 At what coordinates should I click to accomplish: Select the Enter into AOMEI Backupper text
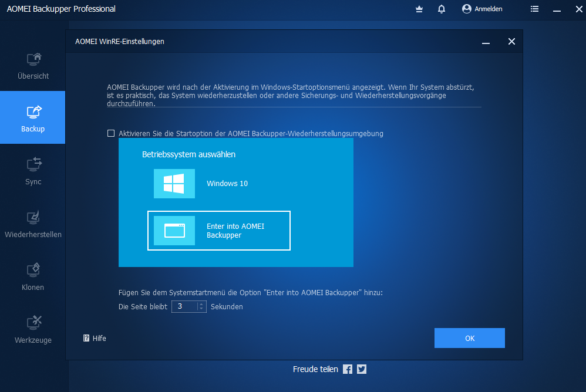(235, 231)
